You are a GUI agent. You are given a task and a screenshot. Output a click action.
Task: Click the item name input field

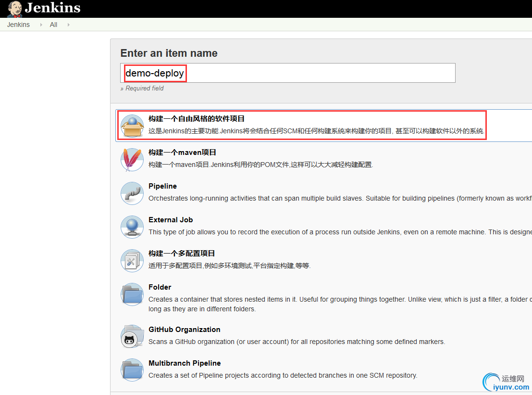point(288,73)
